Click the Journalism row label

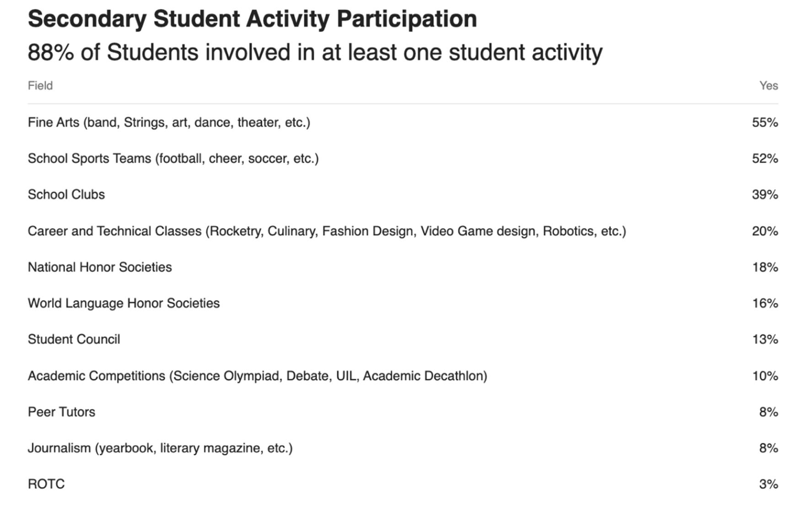tap(160, 448)
